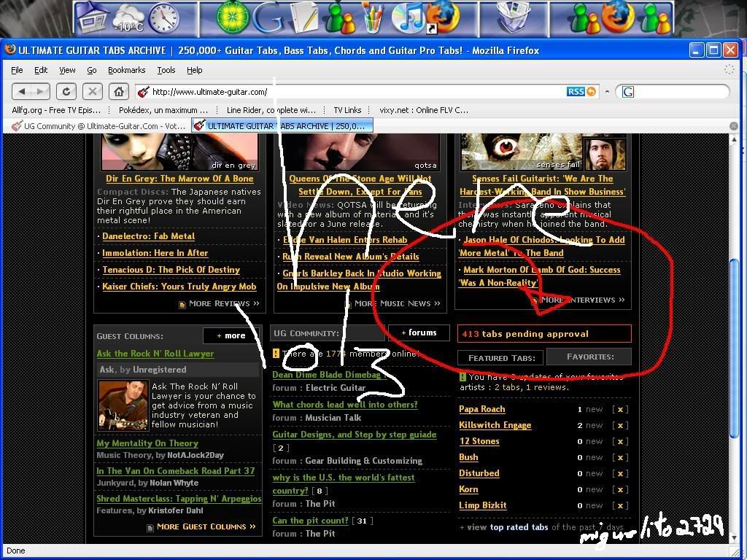Click the page's vertical scrollbar thumb
This screenshot has height=560, width=747.
734,347
